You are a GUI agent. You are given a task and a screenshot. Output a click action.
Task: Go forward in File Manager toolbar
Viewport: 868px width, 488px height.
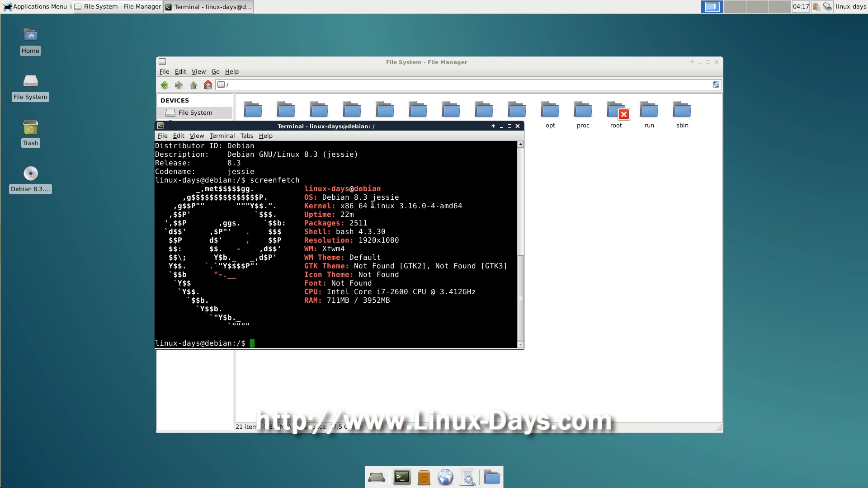click(179, 85)
